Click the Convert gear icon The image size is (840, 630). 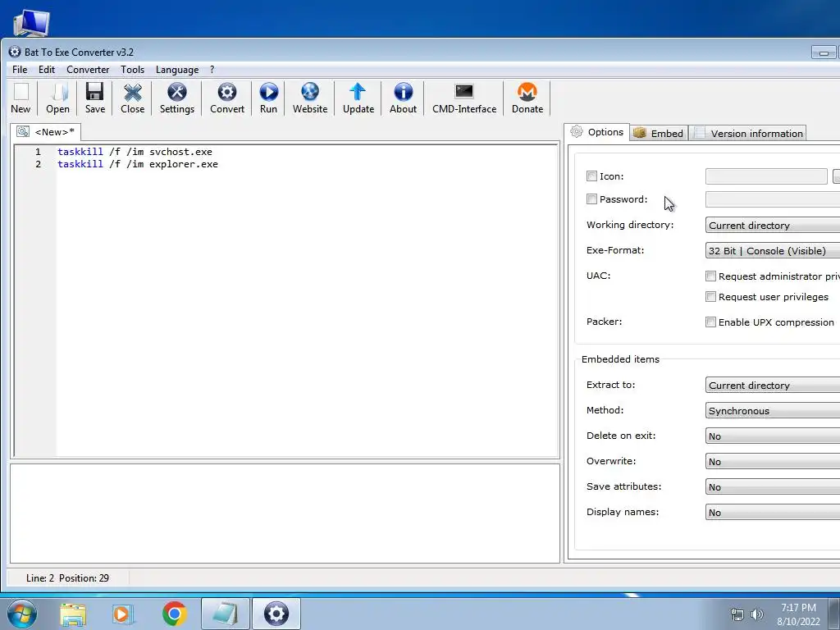(x=227, y=98)
